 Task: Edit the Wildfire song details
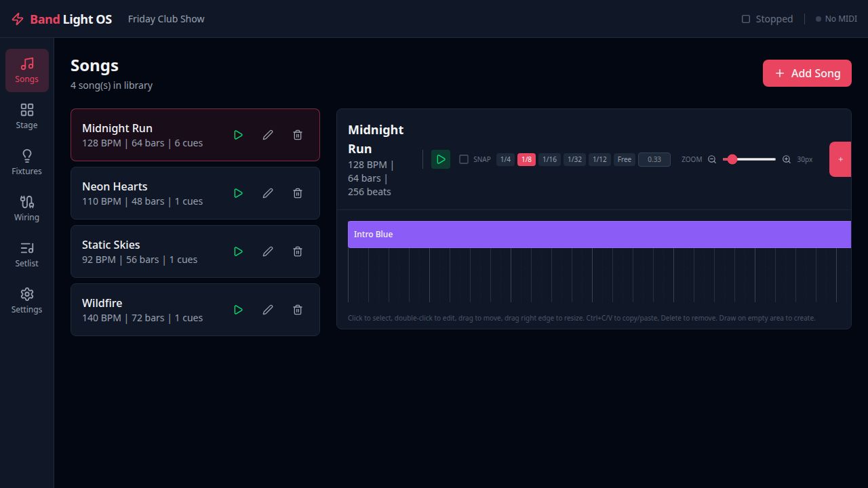(x=268, y=310)
